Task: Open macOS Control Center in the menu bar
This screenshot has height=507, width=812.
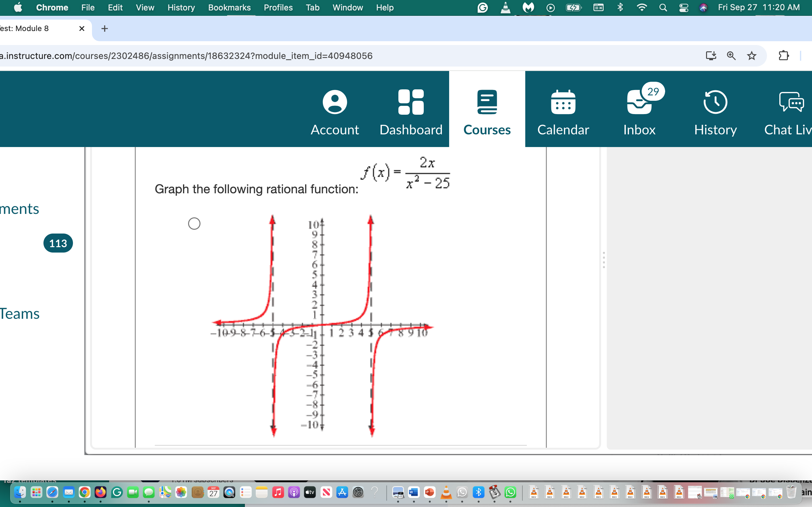Action: click(684, 7)
